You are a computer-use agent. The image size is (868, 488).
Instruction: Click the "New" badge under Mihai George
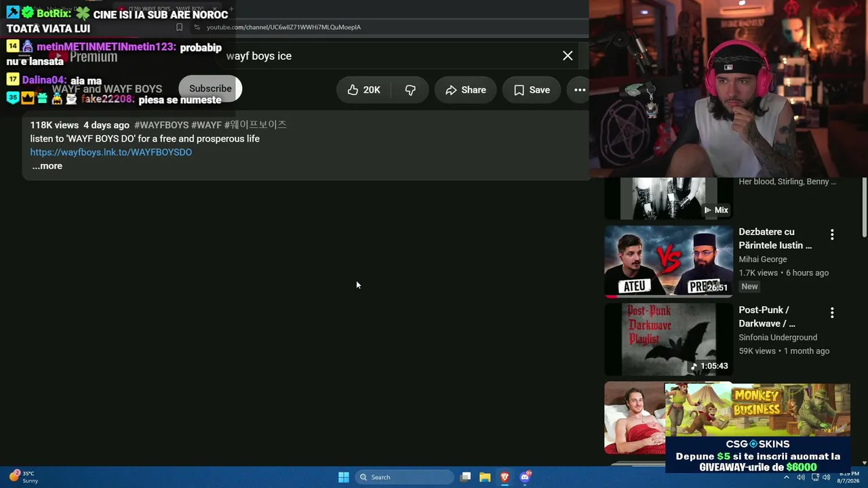point(749,287)
